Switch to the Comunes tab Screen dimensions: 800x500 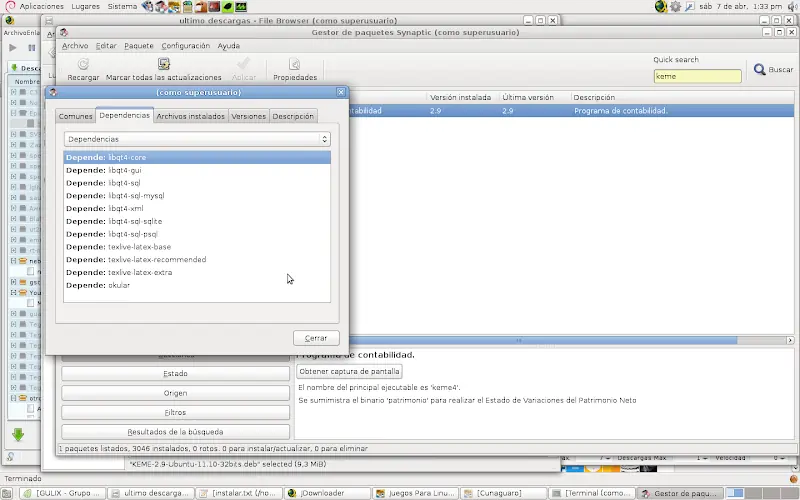(x=76, y=116)
